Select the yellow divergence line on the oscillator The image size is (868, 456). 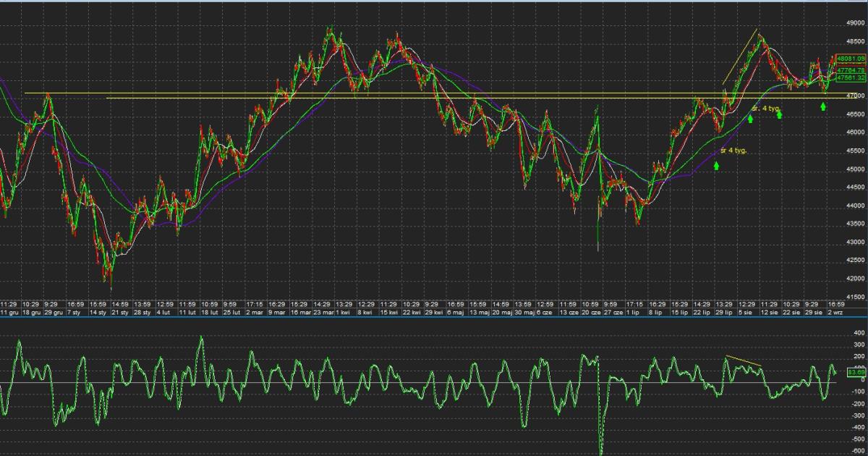tap(743, 360)
